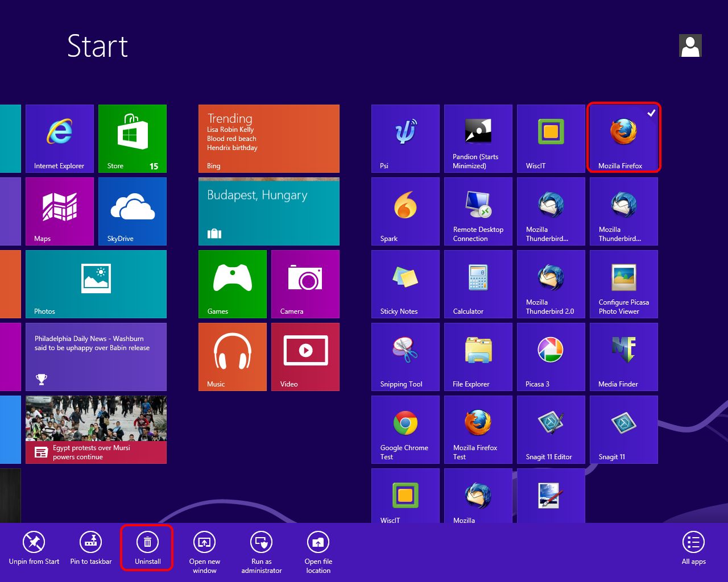The image size is (728, 582).
Task: Open the Trending Bing tile
Action: 269,139
